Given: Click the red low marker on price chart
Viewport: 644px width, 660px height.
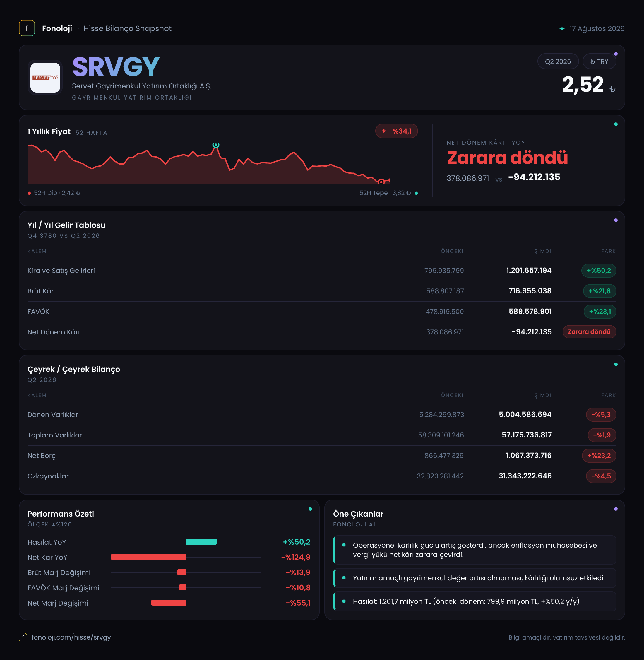Looking at the screenshot, I should [381, 182].
